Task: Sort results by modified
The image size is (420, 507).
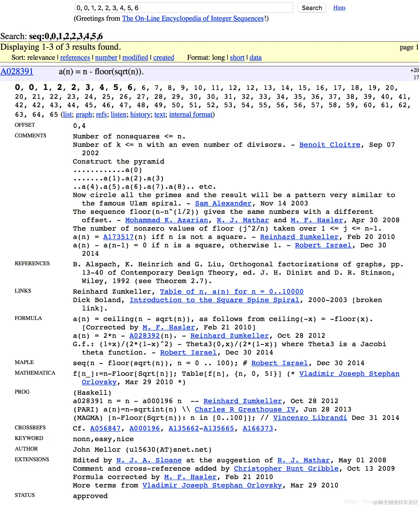Action: click(135, 58)
